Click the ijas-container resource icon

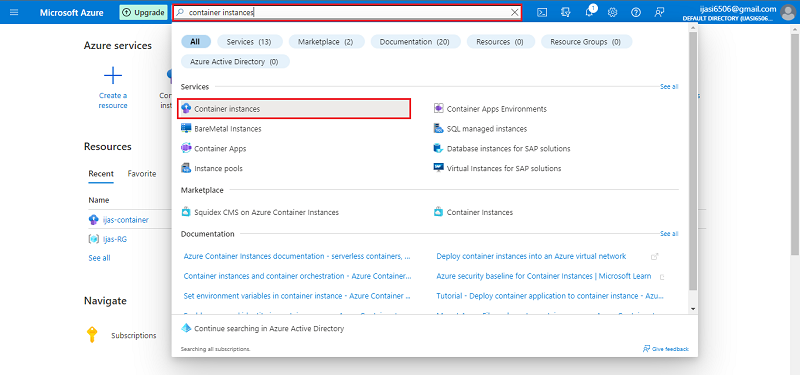[x=93, y=220]
